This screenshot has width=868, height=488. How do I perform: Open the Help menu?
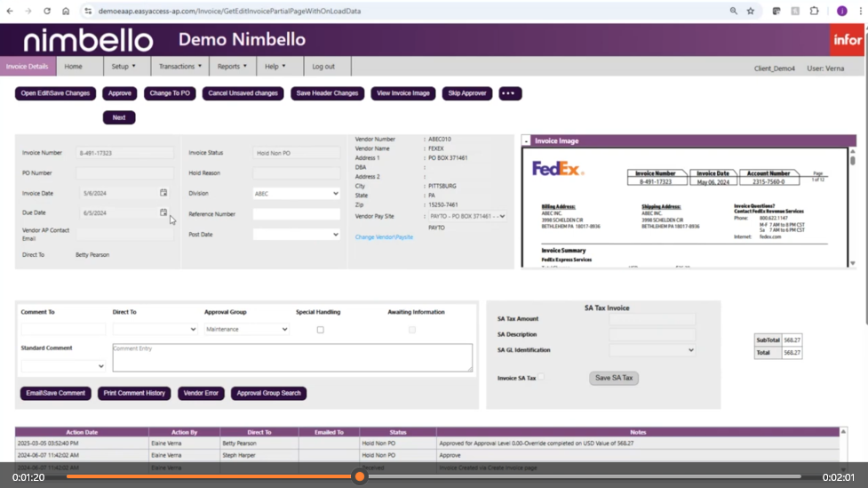pyautogui.click(x=275, y=67)
